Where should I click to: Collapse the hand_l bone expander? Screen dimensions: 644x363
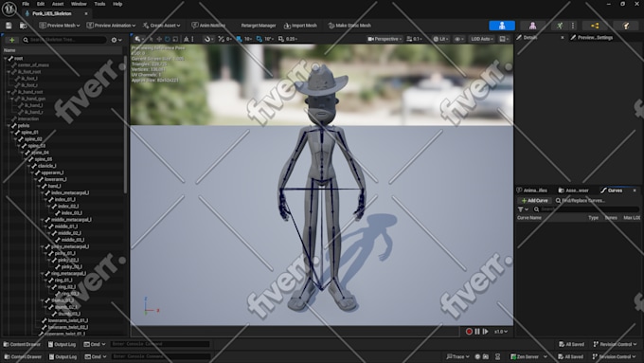39,186
